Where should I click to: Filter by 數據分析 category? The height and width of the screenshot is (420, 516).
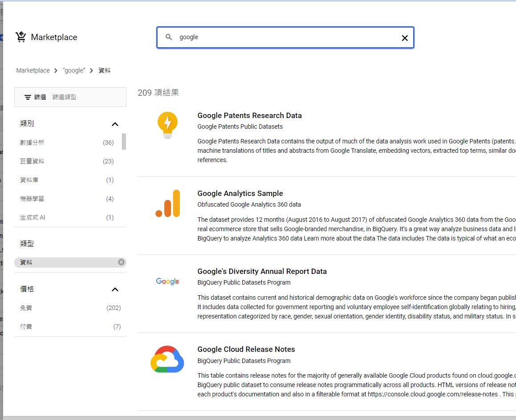(x=32, y=143)
